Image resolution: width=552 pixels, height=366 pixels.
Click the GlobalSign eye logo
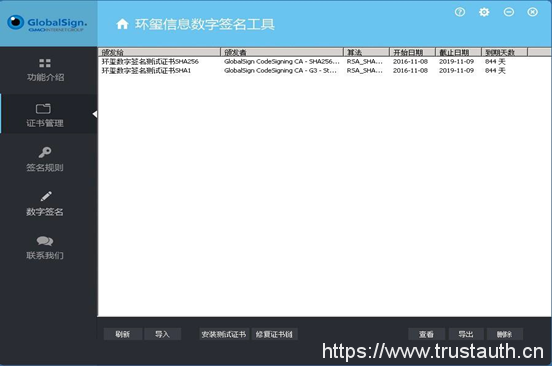pos(16,22)
